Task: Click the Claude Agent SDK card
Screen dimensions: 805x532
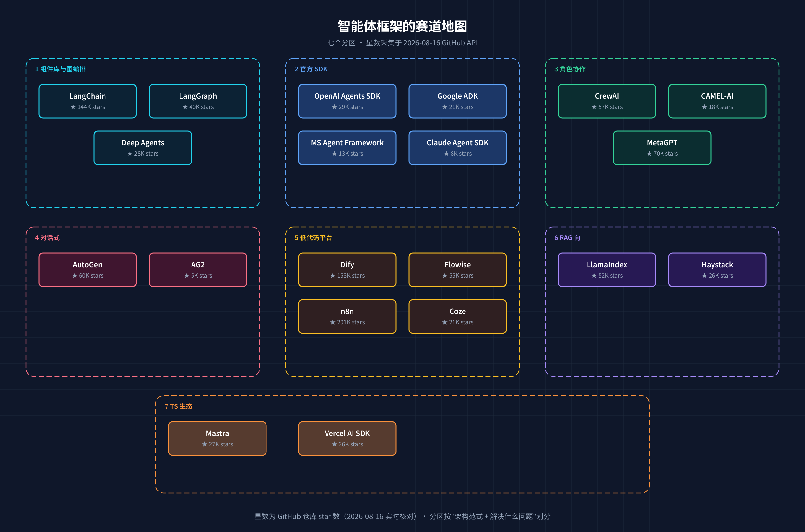Action: (458, 148)
